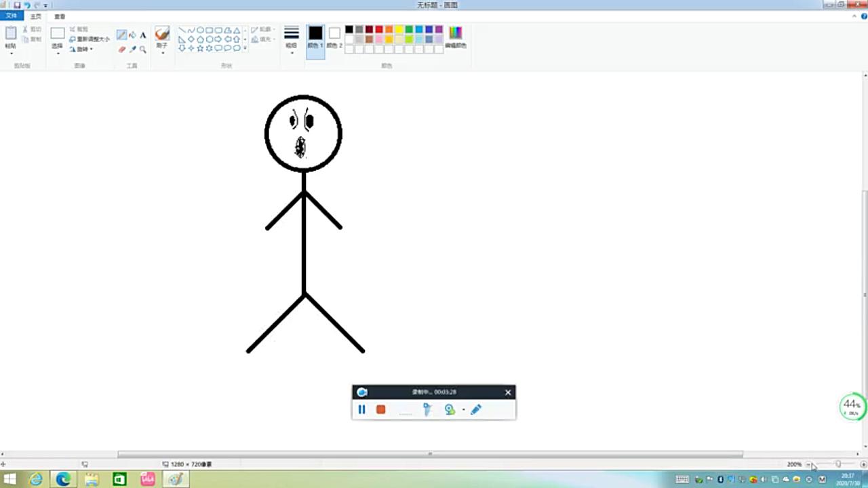
Task: Choose the Oval shape
Action: coord(200,30)
